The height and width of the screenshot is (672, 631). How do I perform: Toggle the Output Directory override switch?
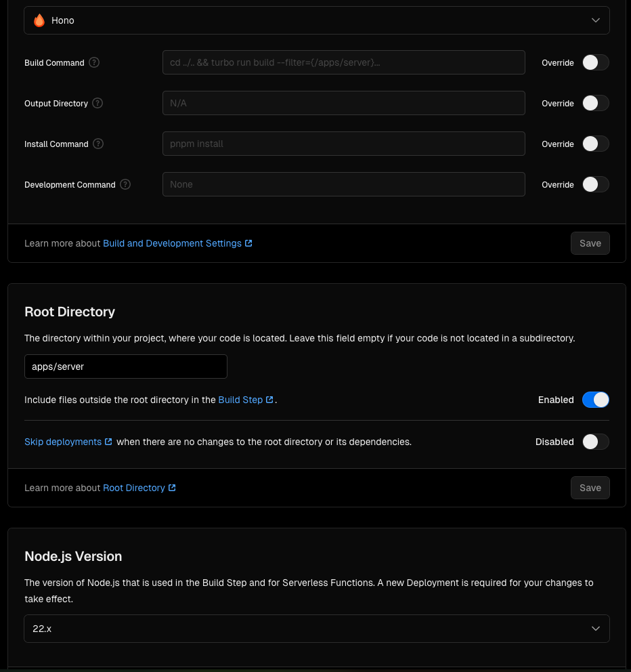[x=595, y=103]
